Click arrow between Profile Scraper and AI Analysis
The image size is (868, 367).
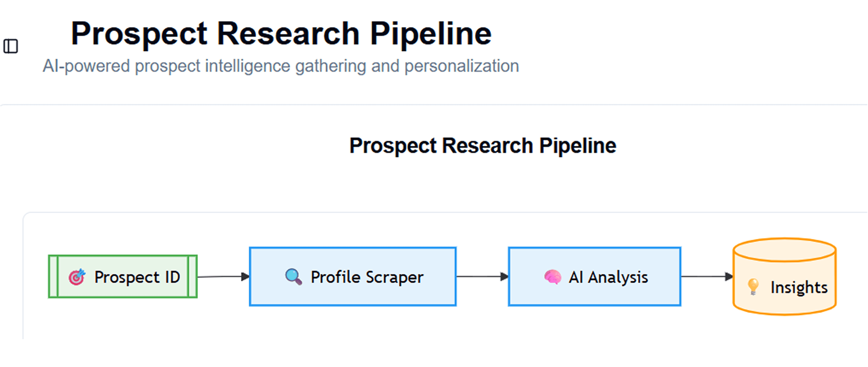click(x=483, y=277)
